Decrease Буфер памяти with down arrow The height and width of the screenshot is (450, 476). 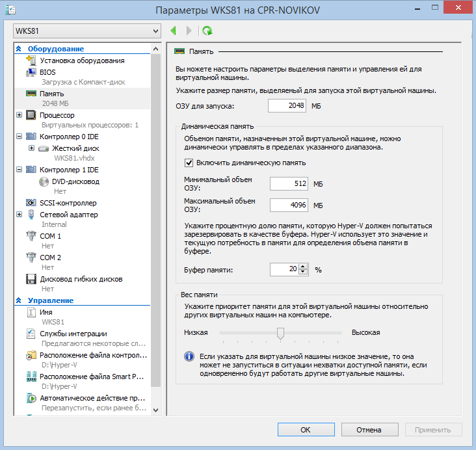click(x=303, y=272)
